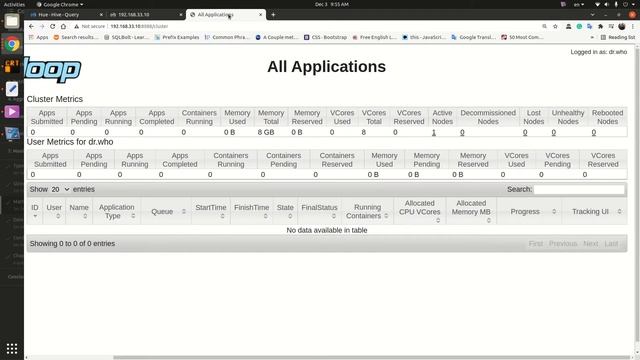Image resolution: width=640 pixels, height=360 pixels.
Task: Open the Chrome profile avatar
Action: [622, 26]
